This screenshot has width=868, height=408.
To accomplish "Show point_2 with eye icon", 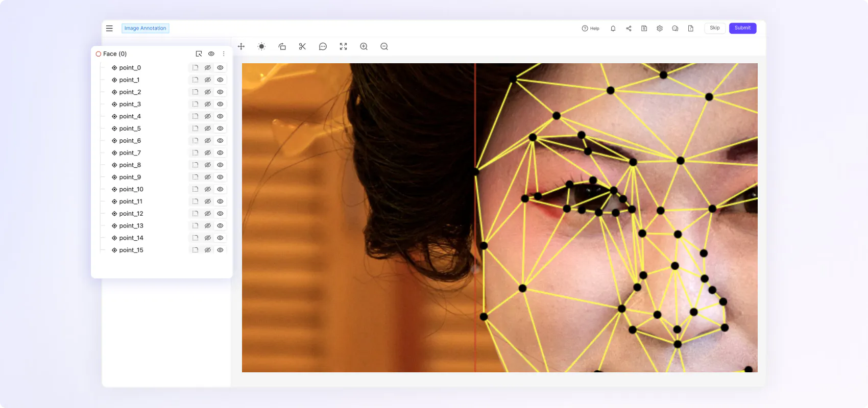I will pos(220,92).
